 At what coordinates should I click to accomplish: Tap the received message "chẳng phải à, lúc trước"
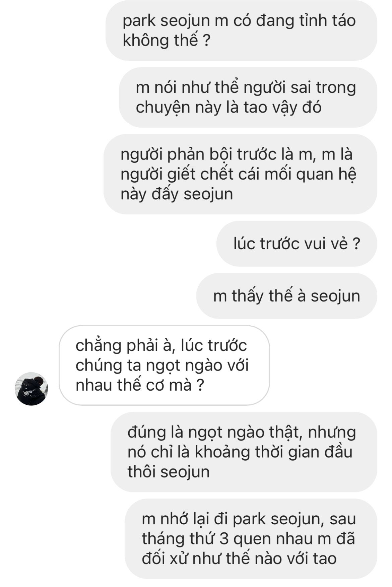point(164,365)
